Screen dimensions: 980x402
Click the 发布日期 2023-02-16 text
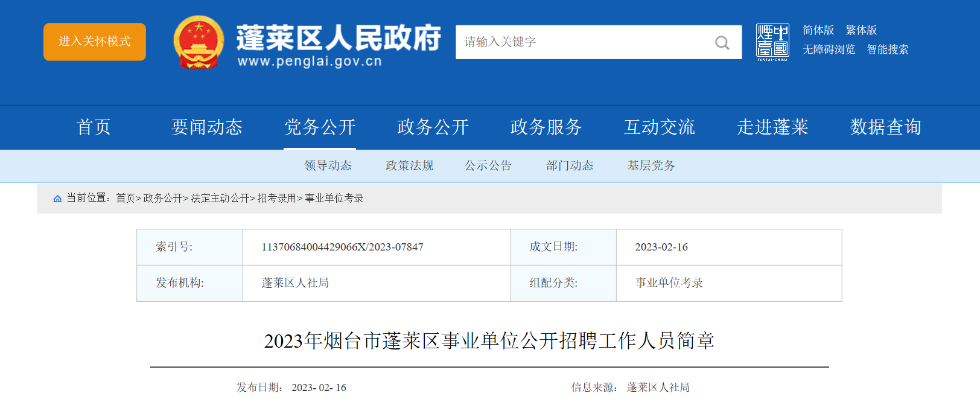click(291, 388)
